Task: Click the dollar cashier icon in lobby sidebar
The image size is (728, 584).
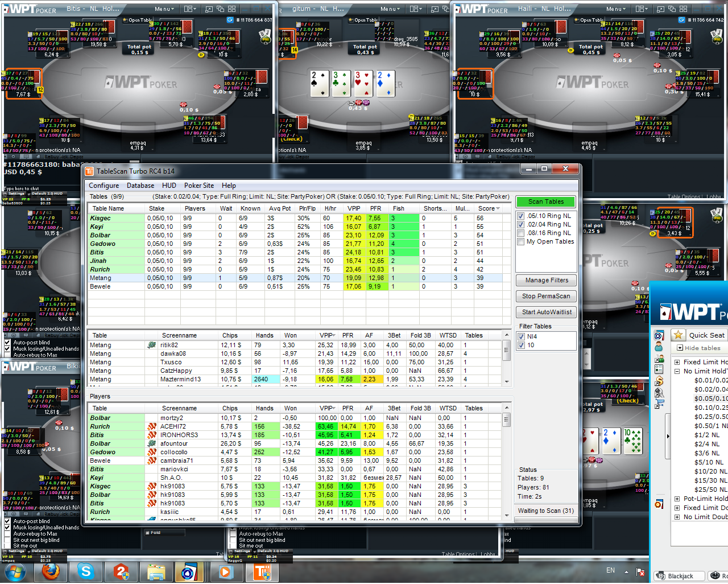Action: tap(659, 381)
